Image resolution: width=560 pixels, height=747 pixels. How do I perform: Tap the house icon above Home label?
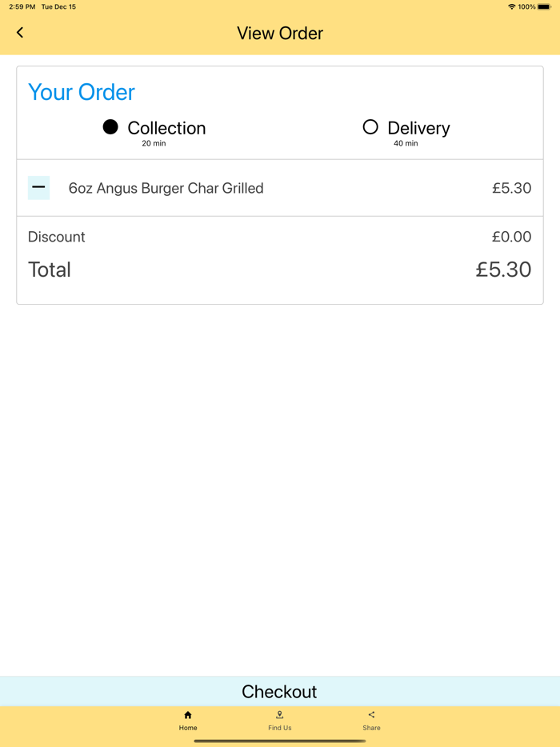point(188,714)
